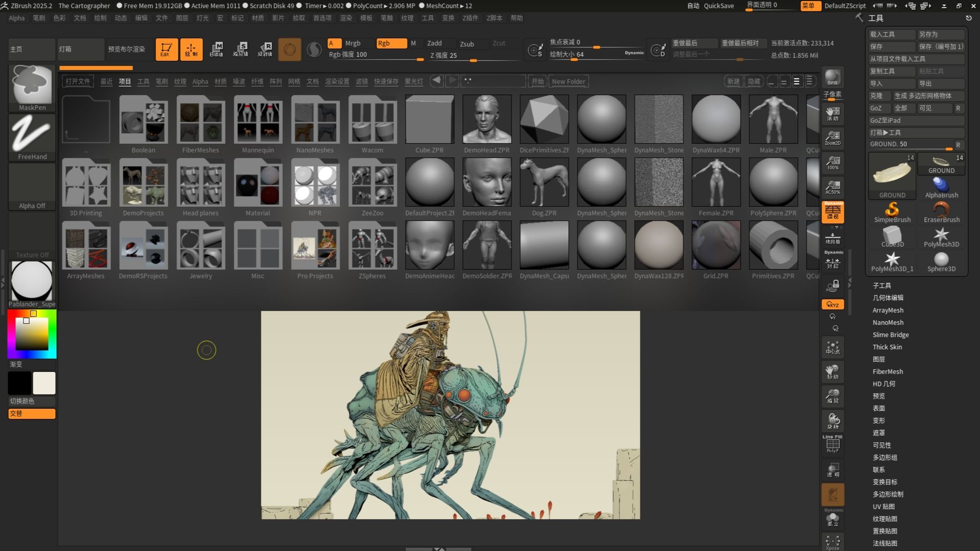Image resolution: width=980 pixels, height=551 pixels.
Task: Expand the FiberMesh section
Action: (887, 371)
